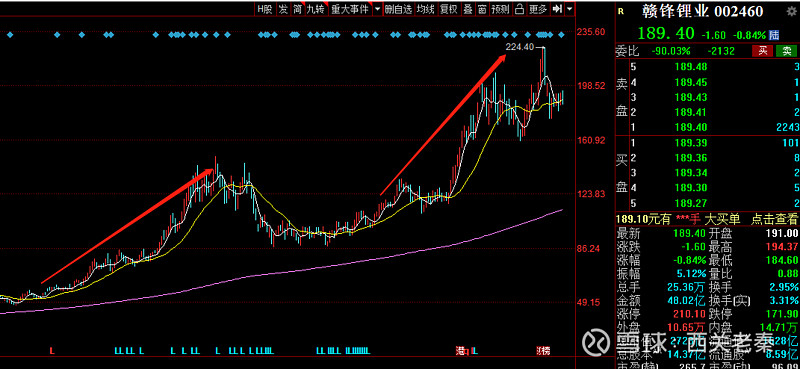Click first blue diamond event marker
The width and height of the screenshot is (800, 369).
click(x=9, y=35)
